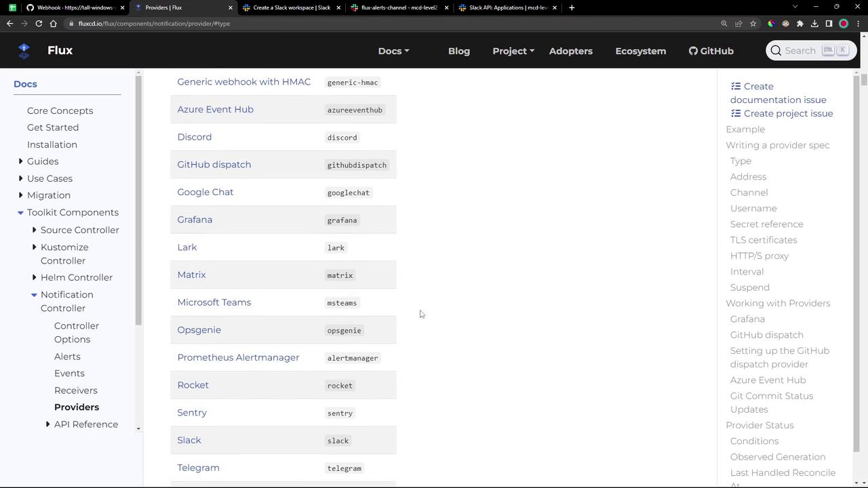This screenshot has width=868, height=488.
Task: Open Get Started in the sidebar
Action: click(x=53, y=127)
